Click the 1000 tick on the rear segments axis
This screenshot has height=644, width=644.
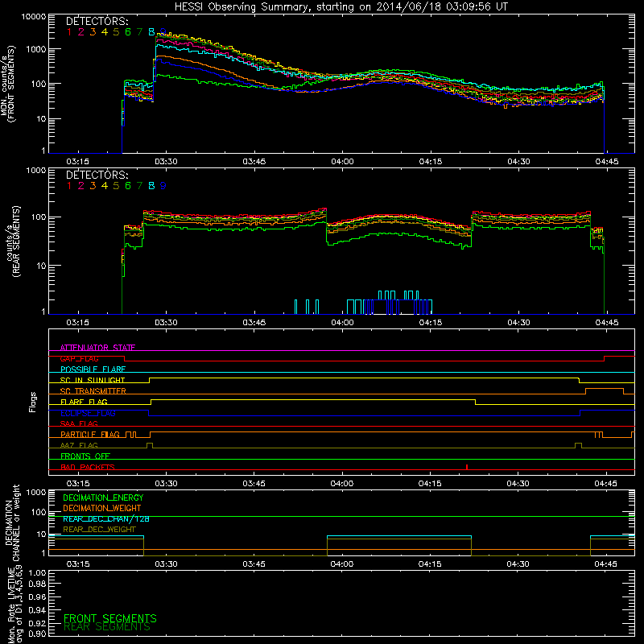(36, 171)
